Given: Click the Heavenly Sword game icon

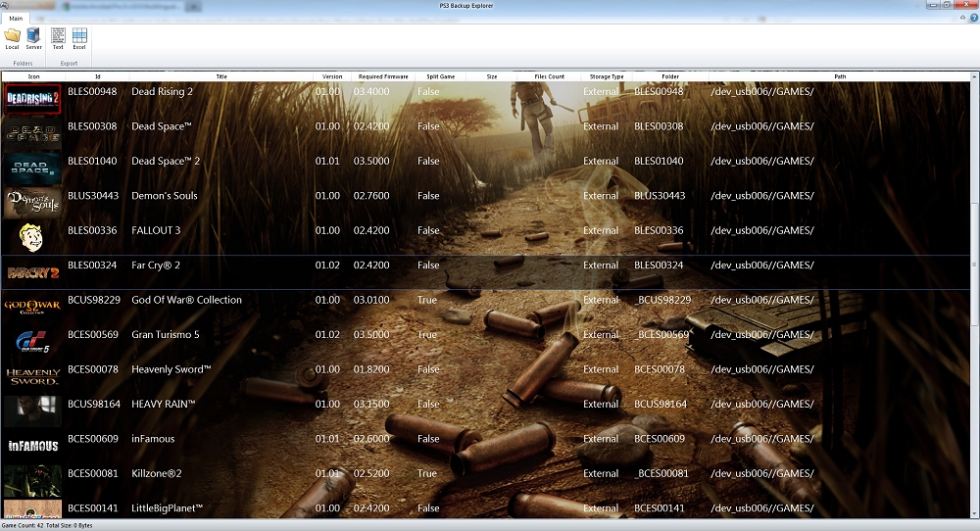Looking at the screenshot, I should 33,377.
